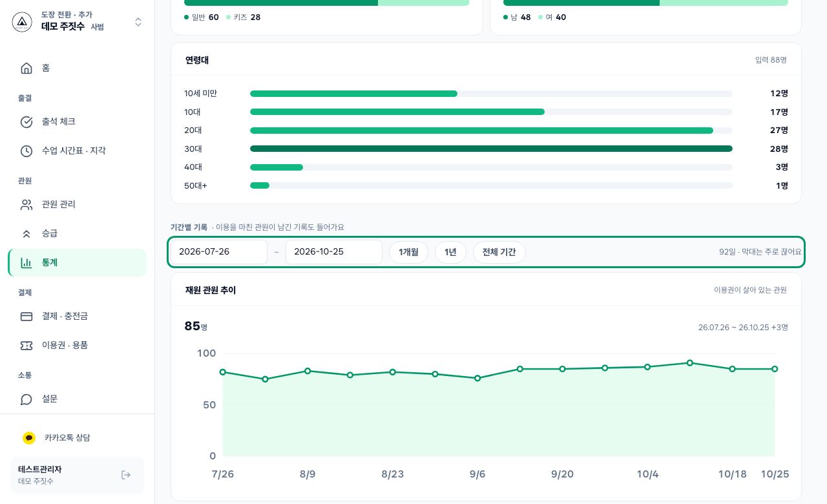The height and width of the screenshot is (504, 827).
Task: Select the 통계 bar chart icon
Action: [26, 263]
